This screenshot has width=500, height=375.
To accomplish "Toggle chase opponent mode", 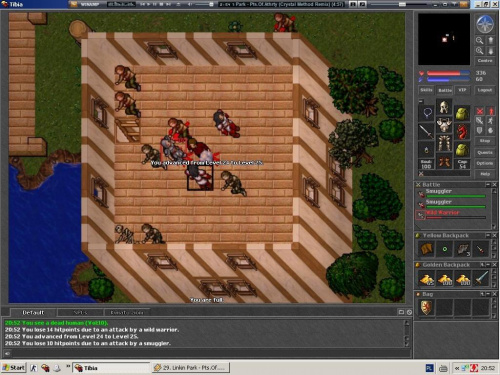I will pos(491,120).
